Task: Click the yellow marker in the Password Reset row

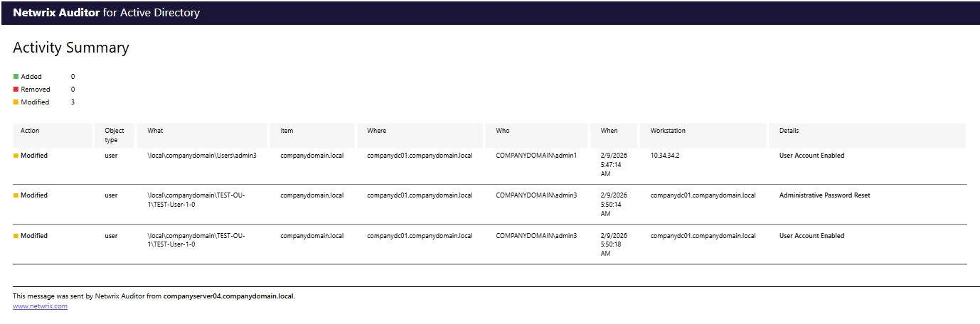Action: pyautogui.click(x=16, y=195)
